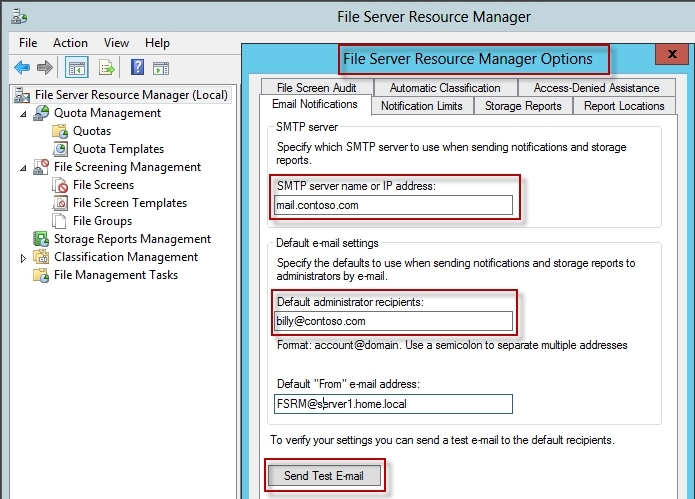695x499 pixels.
Task: Click the Send Test E-mail button
Action: click(324, 476)
